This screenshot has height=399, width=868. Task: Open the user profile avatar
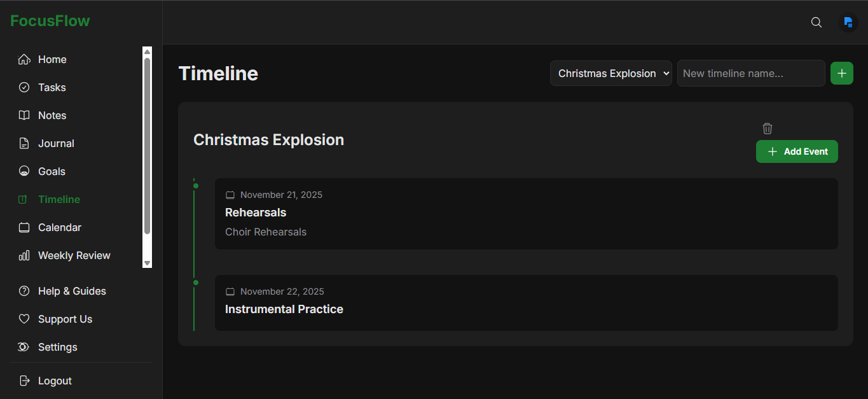pyautogui.click(x=848, y=22)
